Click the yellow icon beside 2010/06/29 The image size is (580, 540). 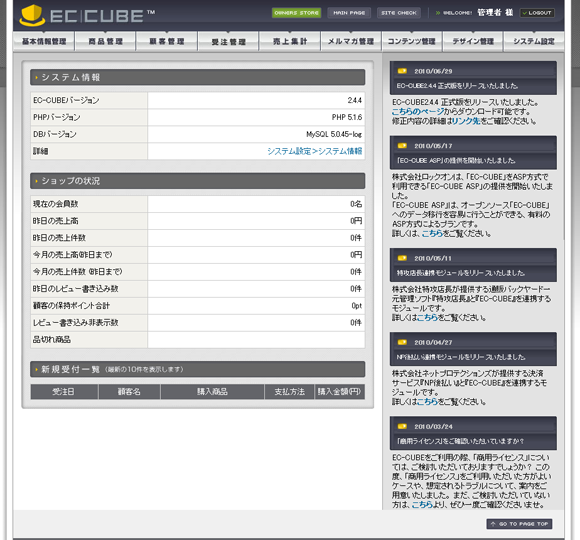pos(402,71)
